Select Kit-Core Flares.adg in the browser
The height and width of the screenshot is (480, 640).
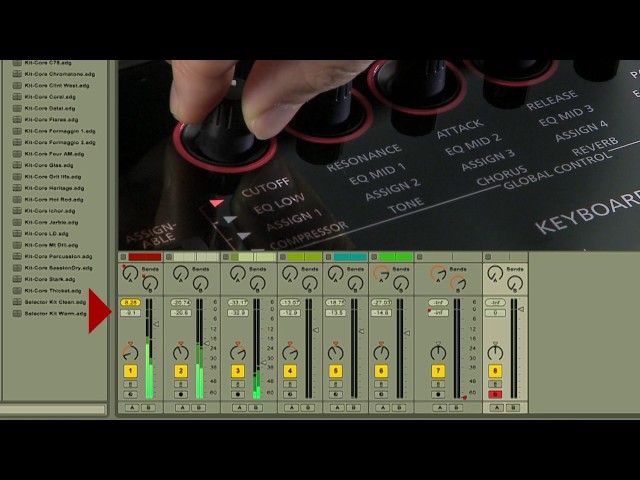click(51, 120)
